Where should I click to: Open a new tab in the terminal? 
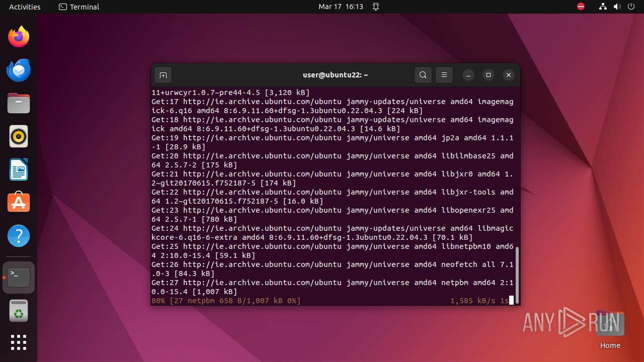tap(163, 75)
